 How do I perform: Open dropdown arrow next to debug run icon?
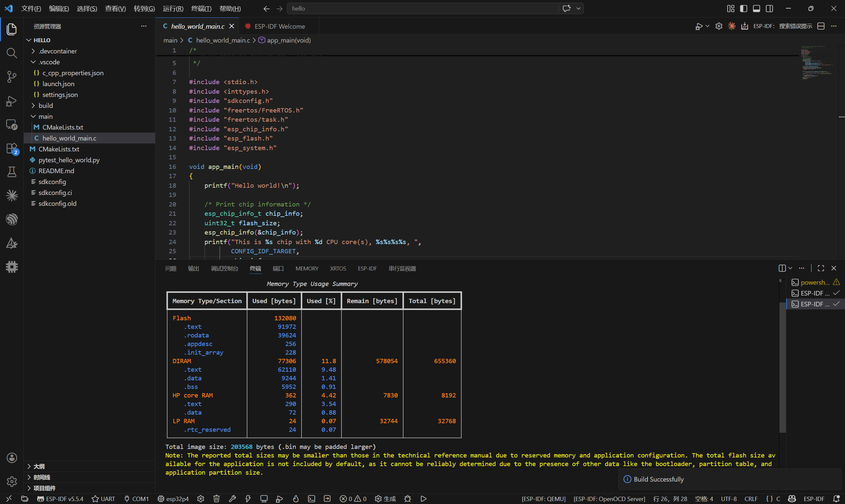coord(707,26)
